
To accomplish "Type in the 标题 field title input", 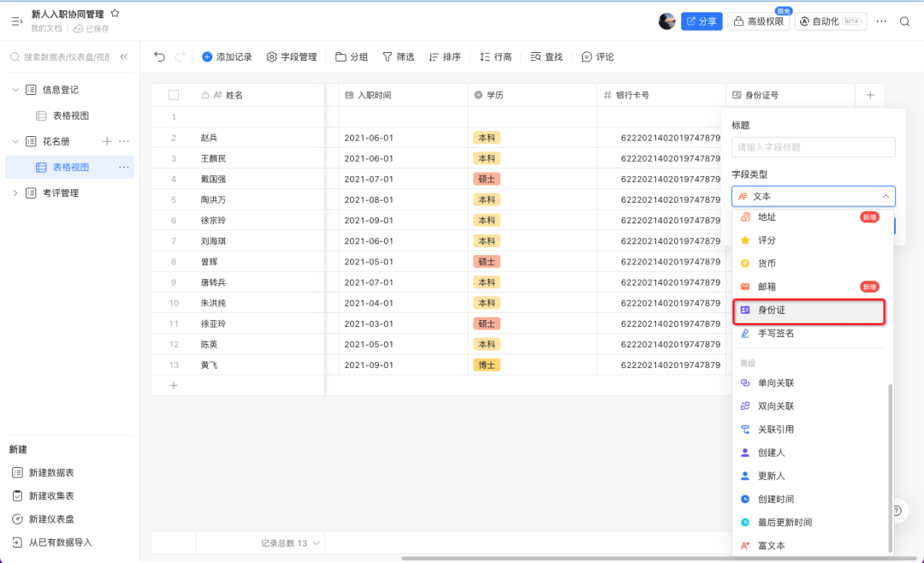I will [x=813, y=147].
